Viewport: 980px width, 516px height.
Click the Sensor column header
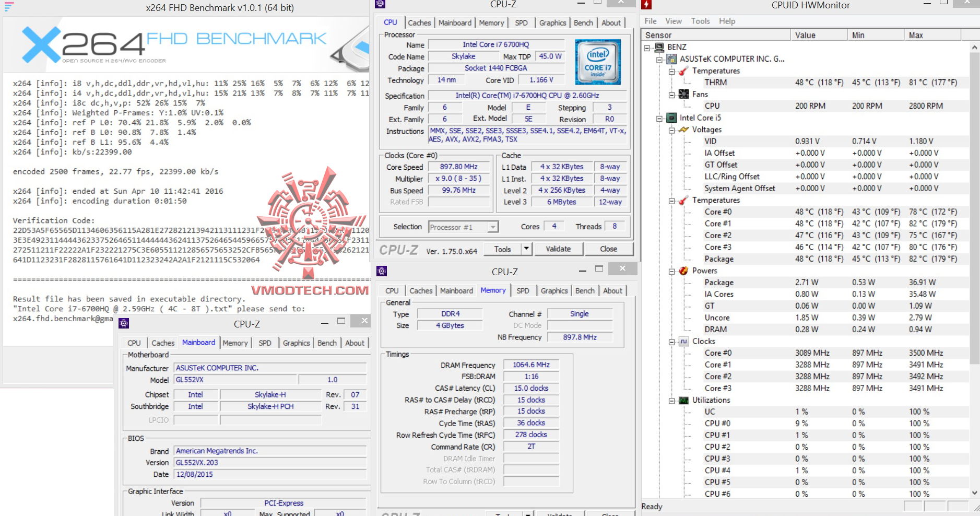716,35
